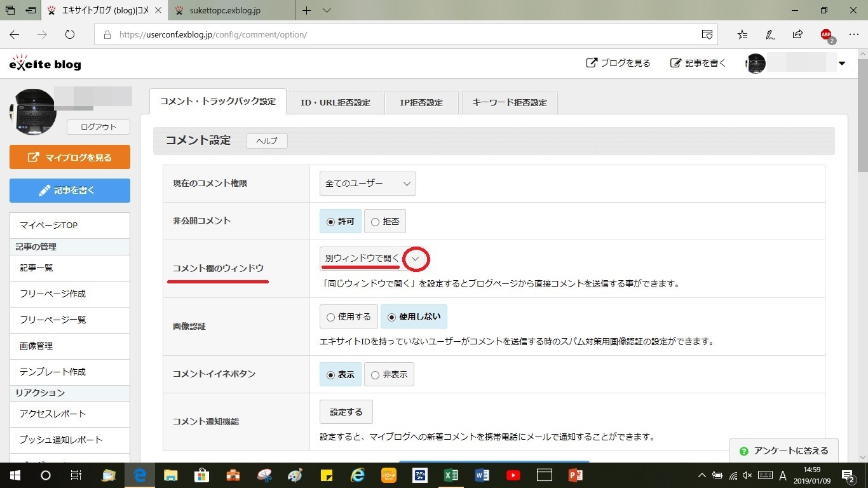Open 画像管理 in sidebar
868x488 pixels.
(x=70, y=346)
